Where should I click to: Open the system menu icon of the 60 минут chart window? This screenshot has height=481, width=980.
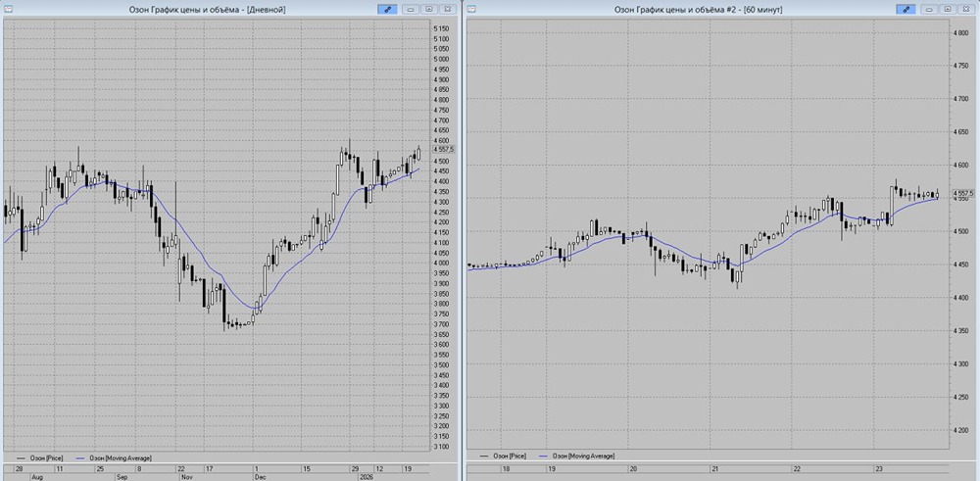[472, 9]
